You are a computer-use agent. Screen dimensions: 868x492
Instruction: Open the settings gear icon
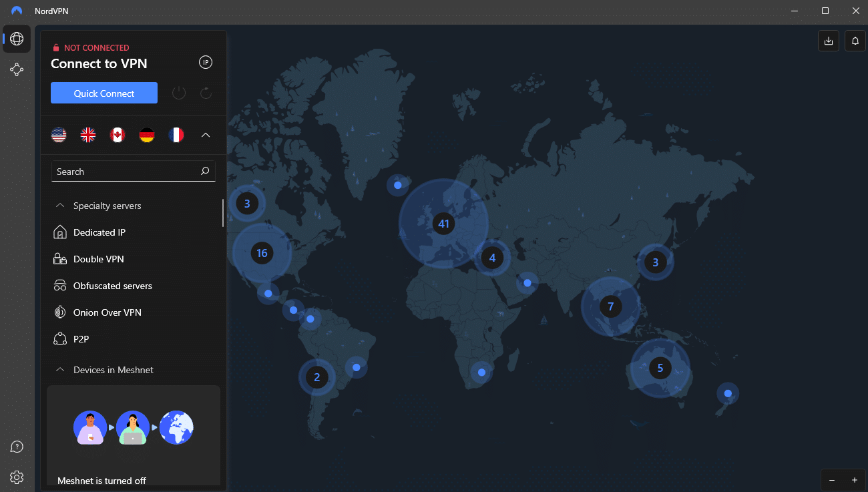(x=17, y=477)
